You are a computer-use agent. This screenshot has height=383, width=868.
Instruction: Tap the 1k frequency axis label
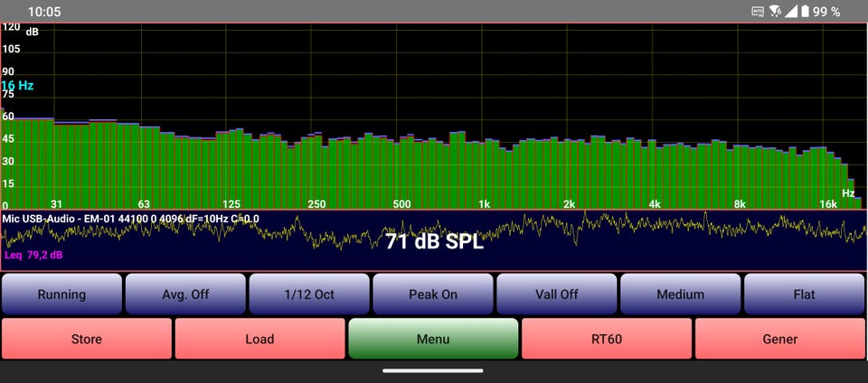[485, 204]
